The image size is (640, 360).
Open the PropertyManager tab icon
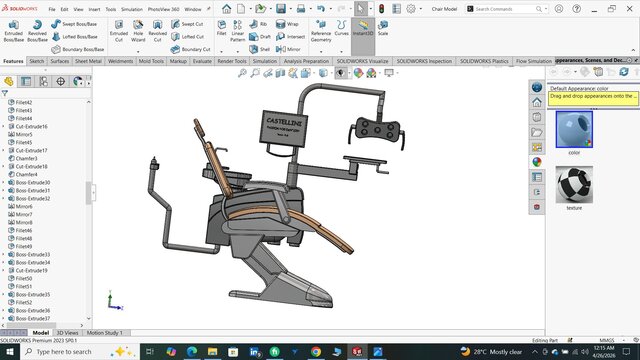coord(26,82)
